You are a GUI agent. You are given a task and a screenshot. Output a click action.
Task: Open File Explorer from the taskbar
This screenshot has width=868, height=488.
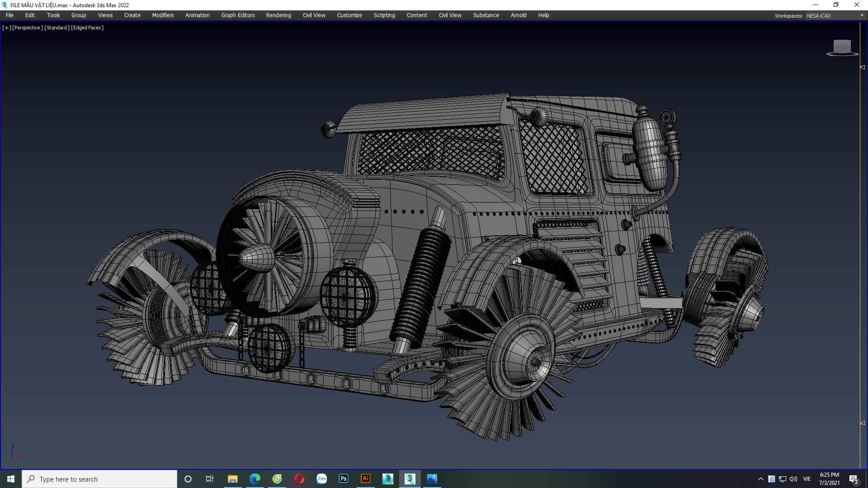233,479
